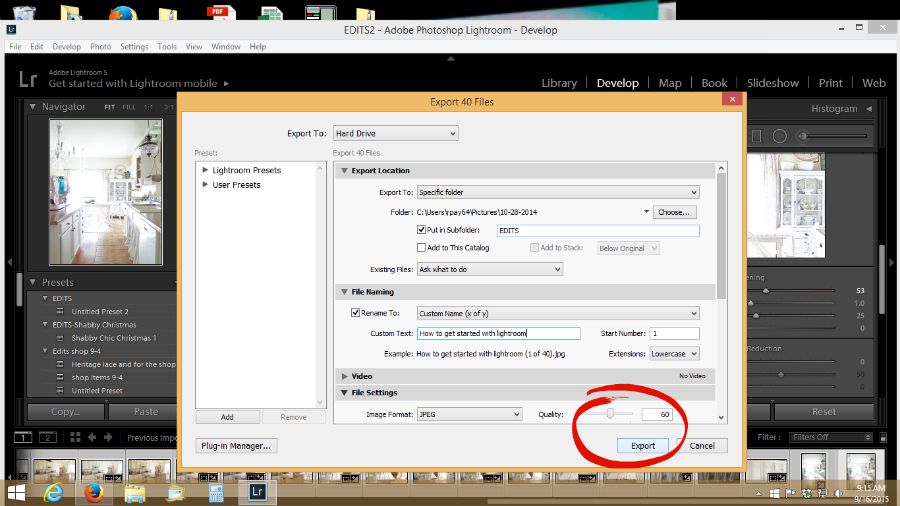900x506 pixels.
Task: Toggle the filter lock switch icon
Action: tap(883, 438)
